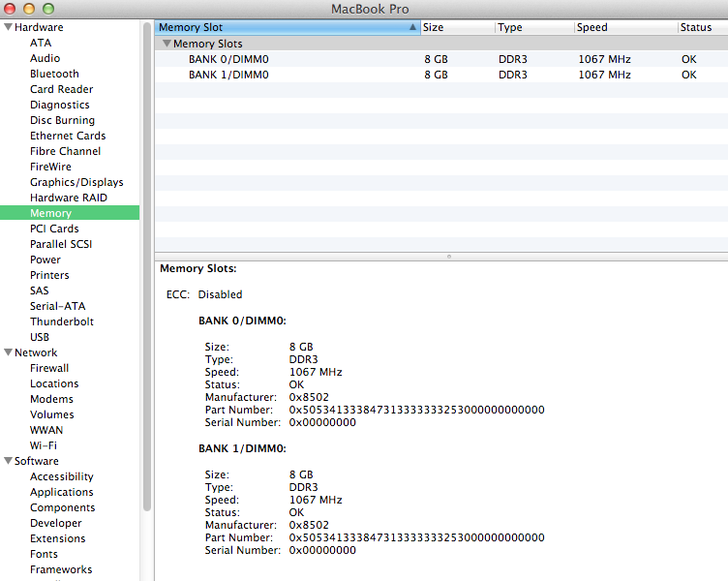Select Developer under Software
Screen dimensions: 728x581
[56, 523]
